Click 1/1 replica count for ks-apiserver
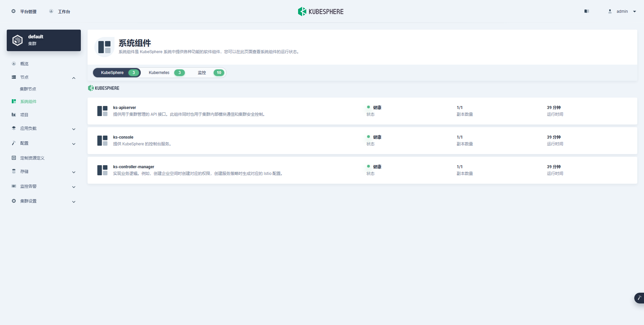Screen dimensions: 644x325 click(460, 108)
